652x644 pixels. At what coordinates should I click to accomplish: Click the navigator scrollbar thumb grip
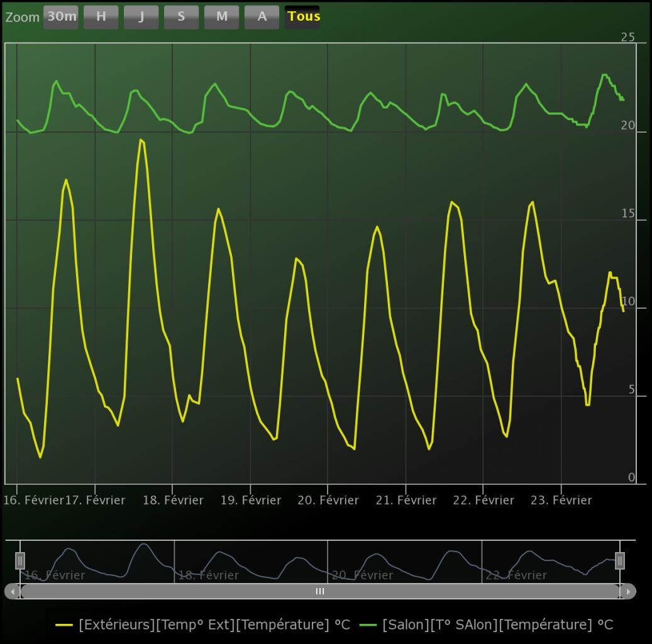tap(320, 591)
